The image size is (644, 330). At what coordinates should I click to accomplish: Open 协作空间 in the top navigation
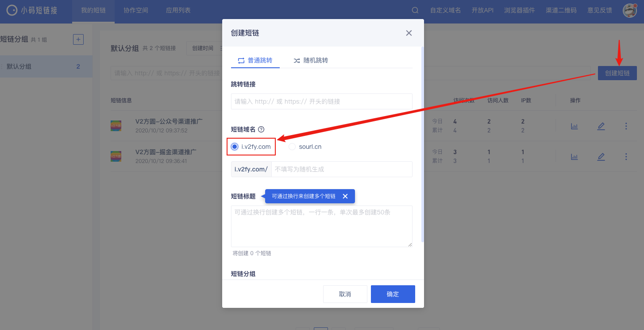coord(136,10)
